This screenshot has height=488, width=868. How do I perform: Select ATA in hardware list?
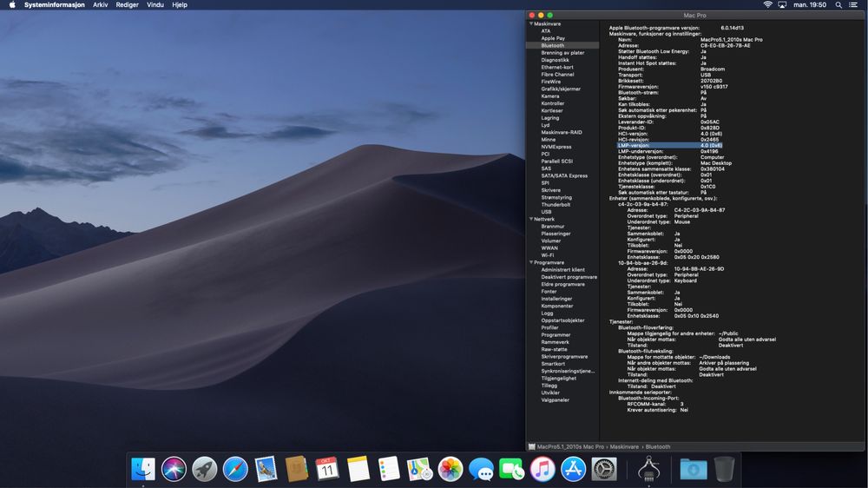tap(546, 31)
